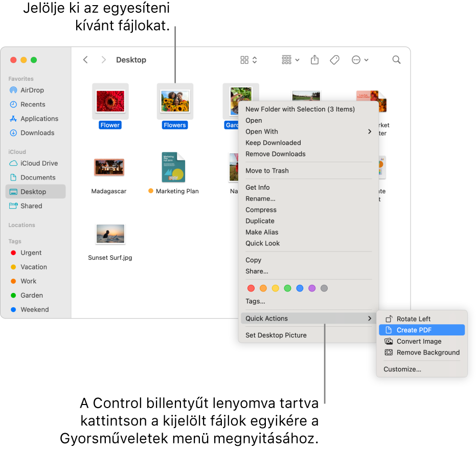Click the Remove Background icon
The width and height of the screenshot is (476, 450).
[x=389, y=352]
